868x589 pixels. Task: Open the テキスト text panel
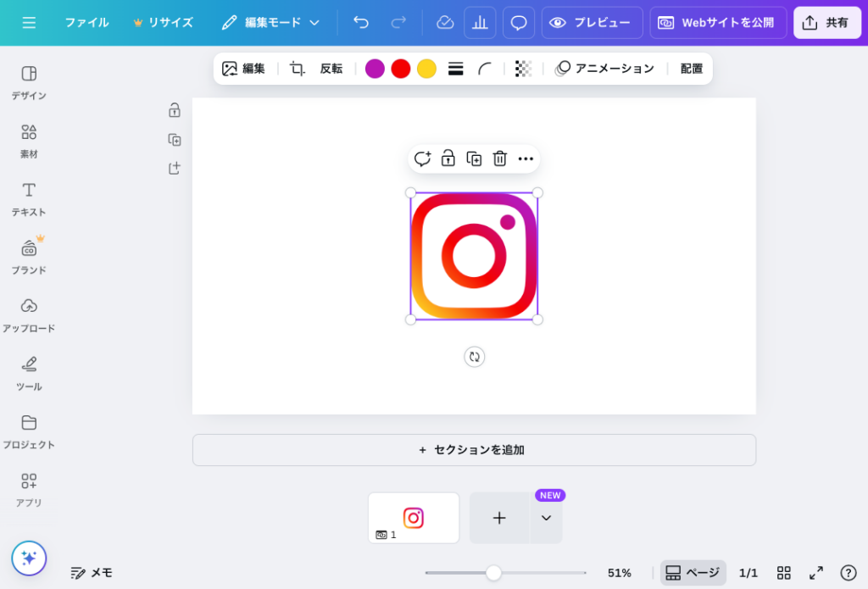[x=29, y=199]
